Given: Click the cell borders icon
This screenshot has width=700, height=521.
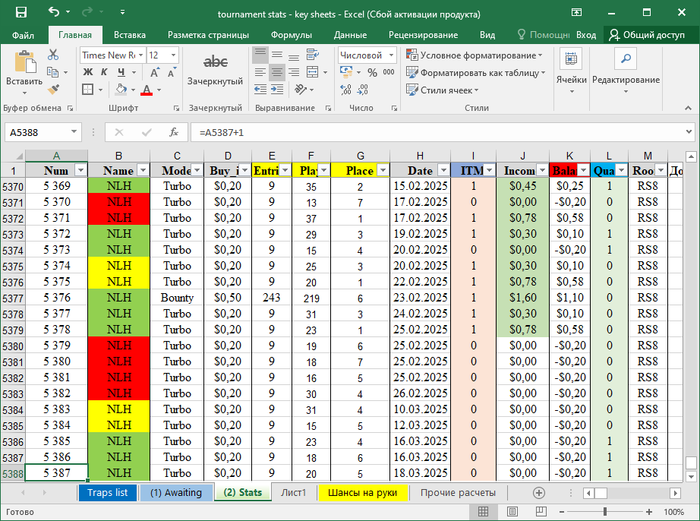Looking at the screenshot, I should (88, 90).
